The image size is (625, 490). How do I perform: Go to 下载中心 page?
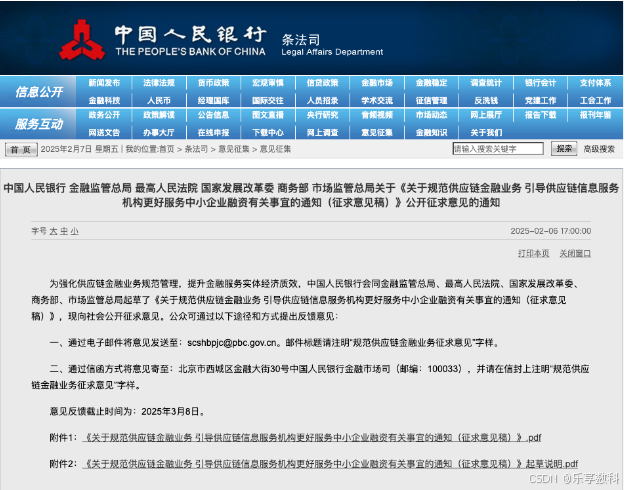point(268,132)
